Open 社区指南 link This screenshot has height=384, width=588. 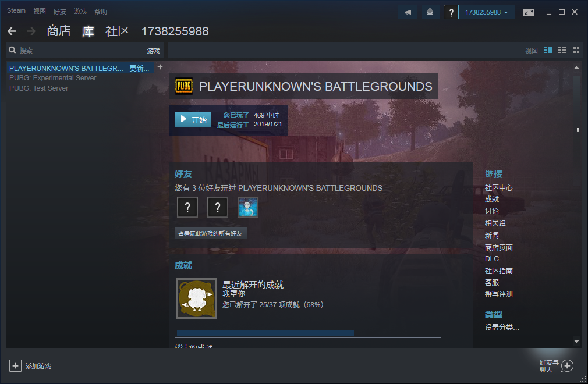point(498,271)
